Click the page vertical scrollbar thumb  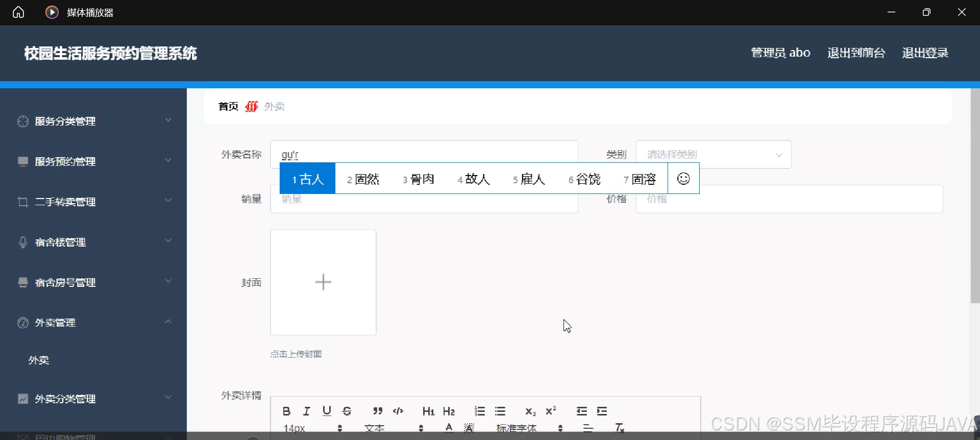click(975, 196)
